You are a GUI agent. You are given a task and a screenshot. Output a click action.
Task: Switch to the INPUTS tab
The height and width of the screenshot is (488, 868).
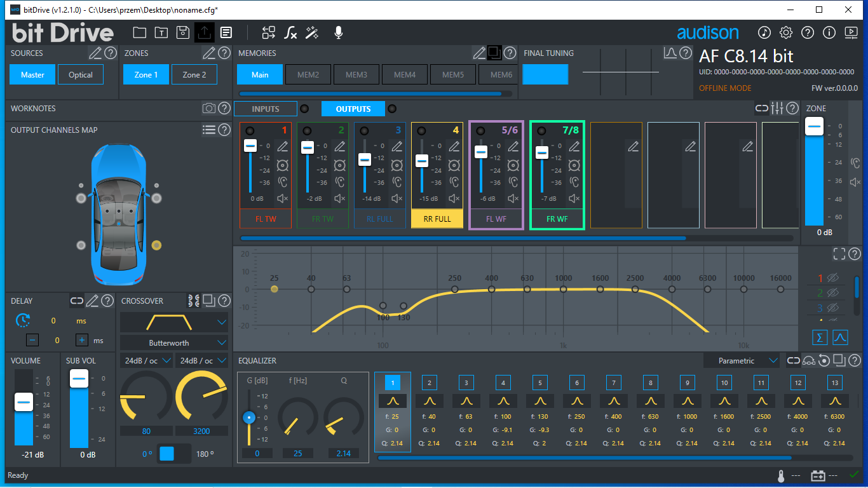pos(266,109)
